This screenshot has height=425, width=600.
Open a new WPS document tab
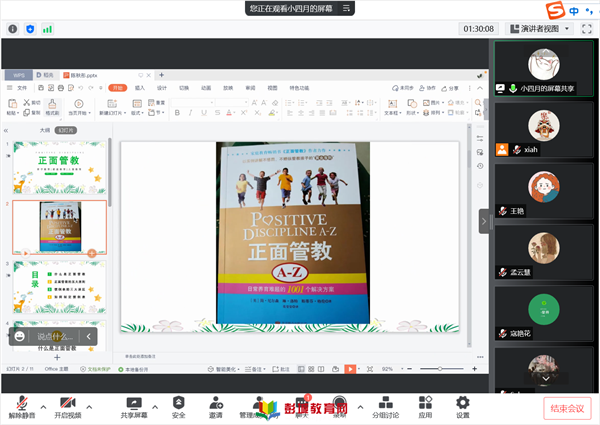click(161, 75)
